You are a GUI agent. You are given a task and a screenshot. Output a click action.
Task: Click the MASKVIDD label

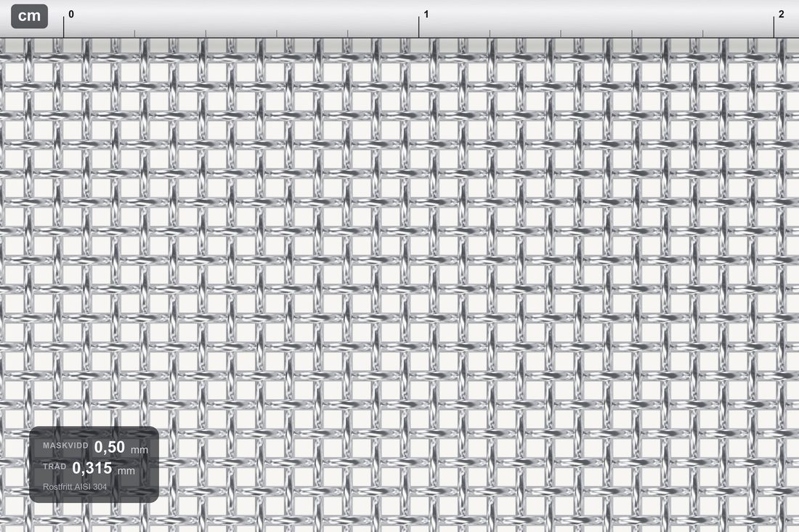[65, 446]
